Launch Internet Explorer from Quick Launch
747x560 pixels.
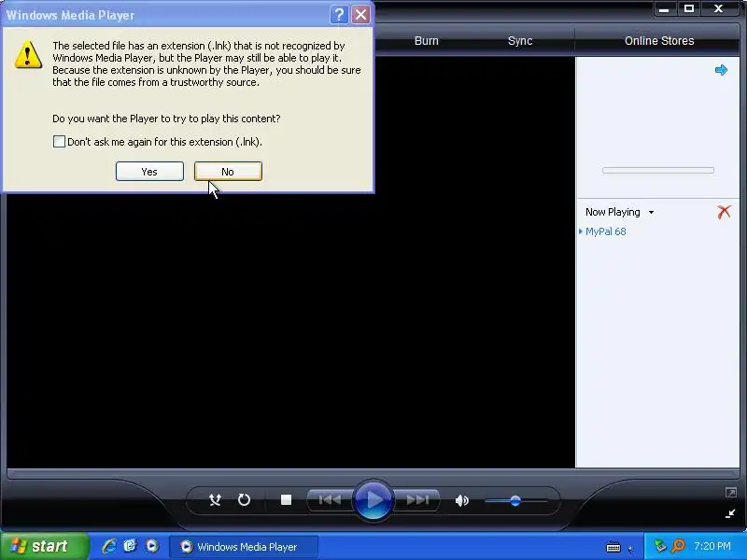pyautogui.click(x=109, y=546)
